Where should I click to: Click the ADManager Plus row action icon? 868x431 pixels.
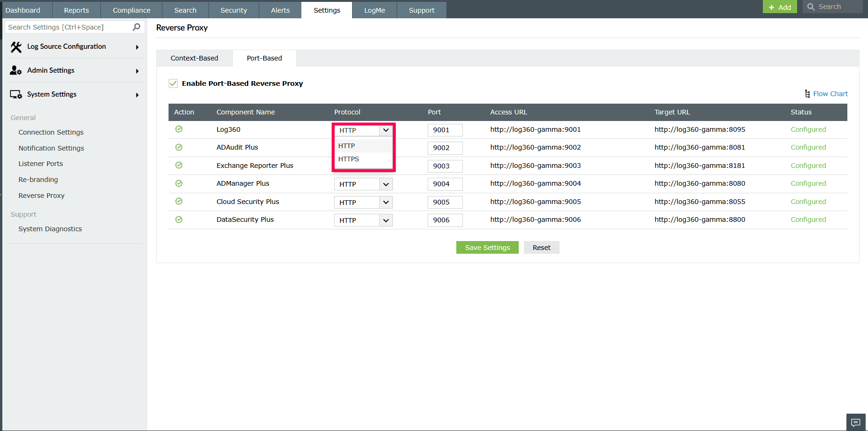click(179, 183)
